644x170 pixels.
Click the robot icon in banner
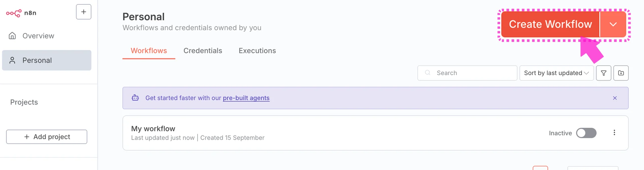tap(135, 98)
